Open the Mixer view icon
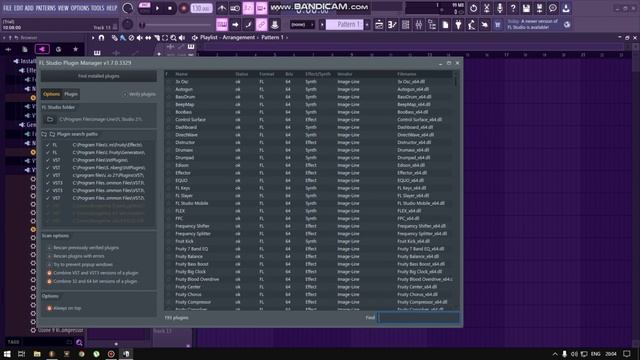 pos(419,25)
